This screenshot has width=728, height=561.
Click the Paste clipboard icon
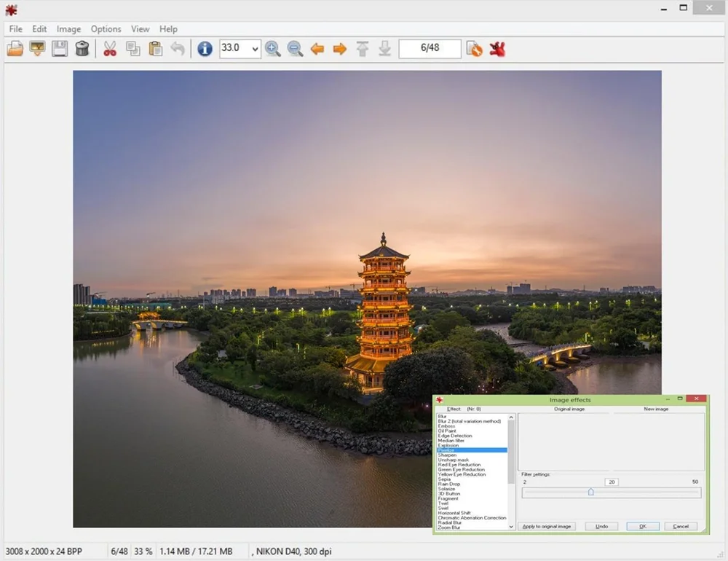(155, 49)
